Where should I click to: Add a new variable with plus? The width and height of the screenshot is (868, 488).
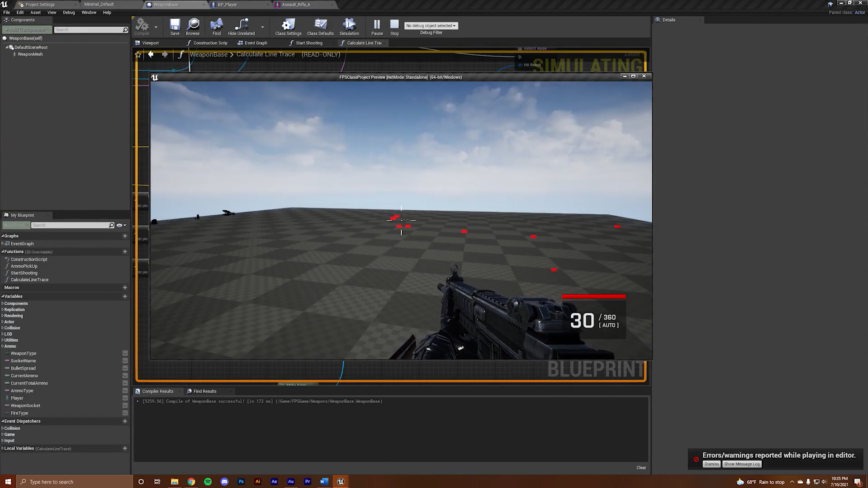(125, 297)
